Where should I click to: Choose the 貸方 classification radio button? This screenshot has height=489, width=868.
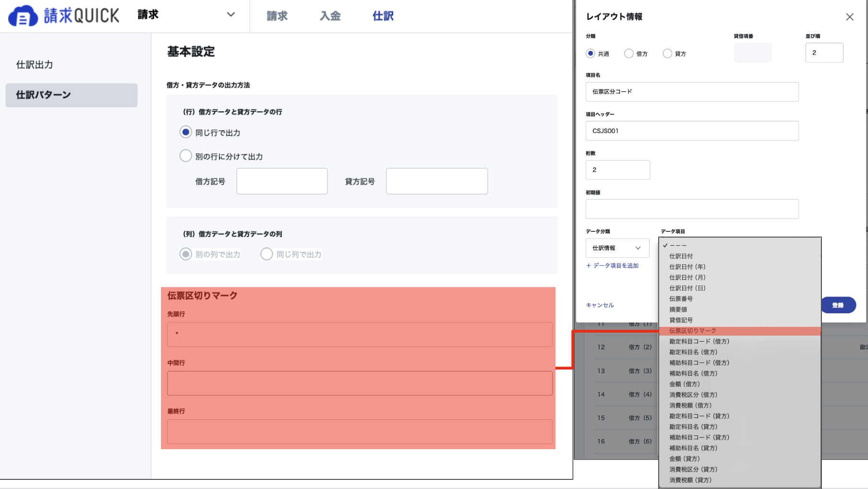667,53
